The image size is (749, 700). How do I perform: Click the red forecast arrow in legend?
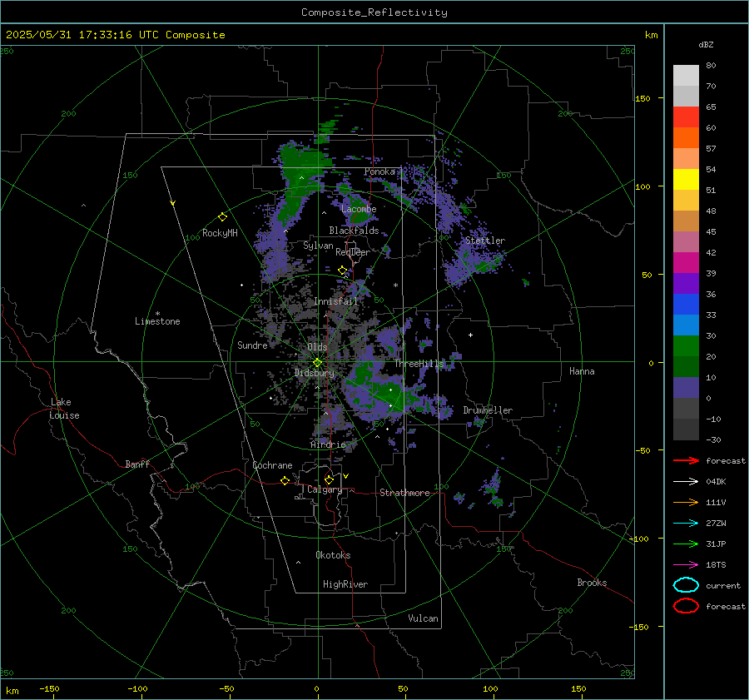click(x=686, y=460)
